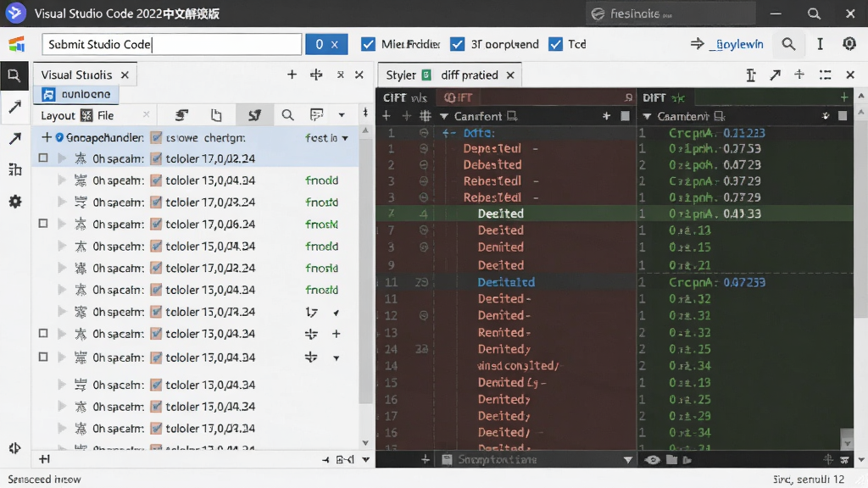
Task: Open the Layout toolbar dropdown arrow
Action: [x=342, y=115]
